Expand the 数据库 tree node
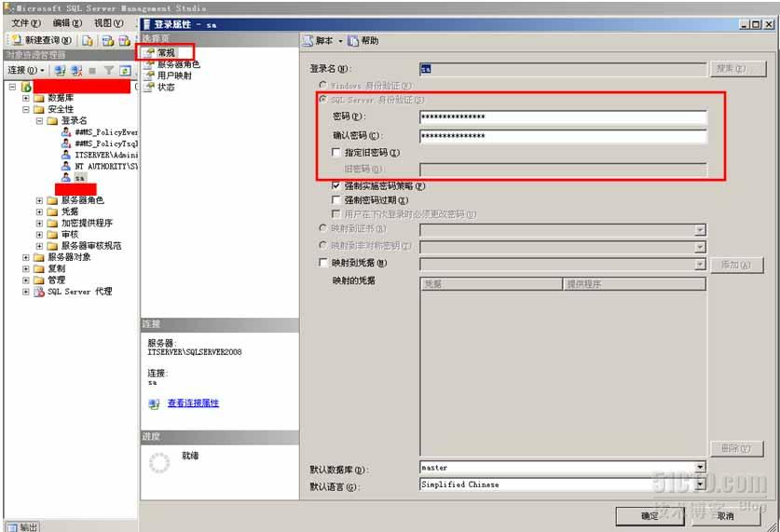780x532 pixels. pos(26,98)
